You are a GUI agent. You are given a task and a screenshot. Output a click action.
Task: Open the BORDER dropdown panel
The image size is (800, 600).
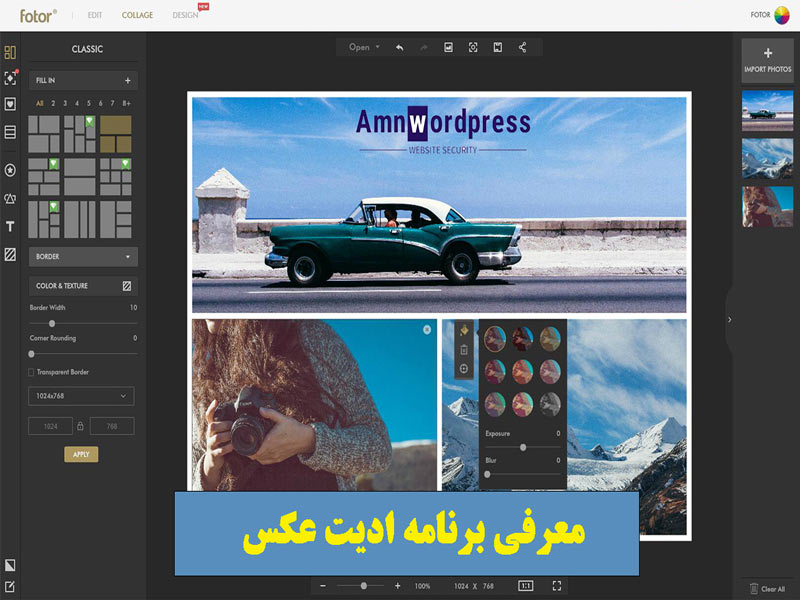(83, 257)
